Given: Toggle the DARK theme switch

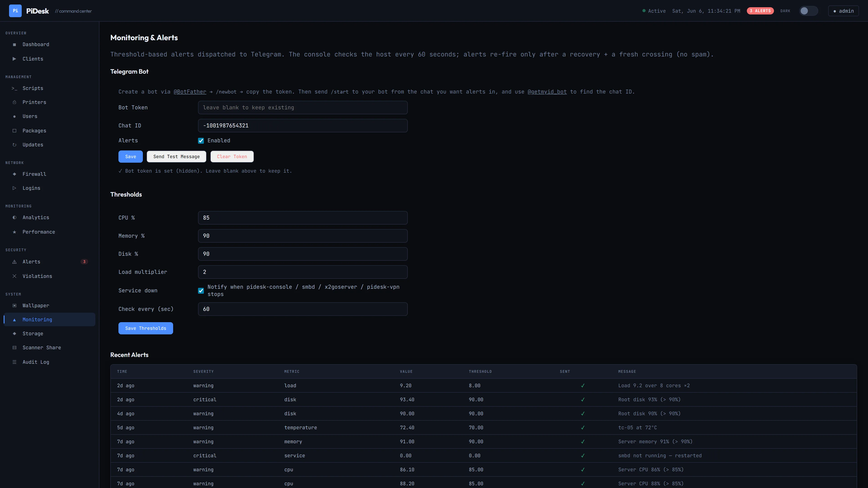Looking at the screenshot, I should [x=808, y=11].
